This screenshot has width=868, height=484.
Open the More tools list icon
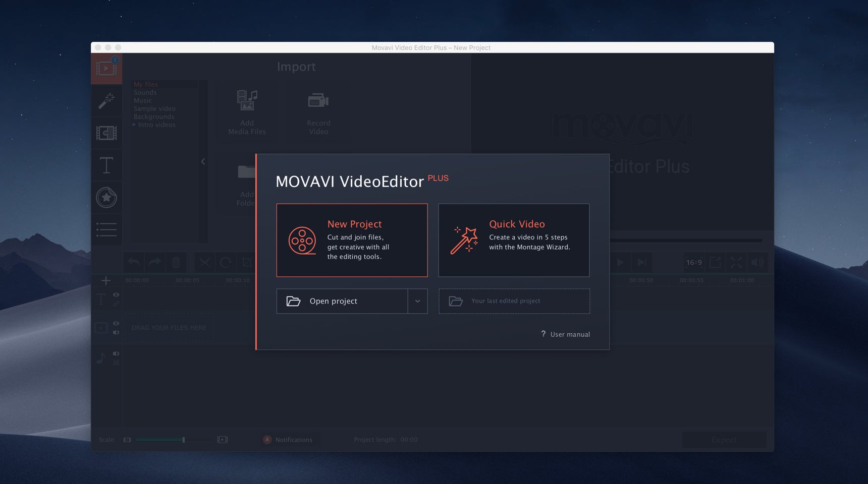coord(106,230)
